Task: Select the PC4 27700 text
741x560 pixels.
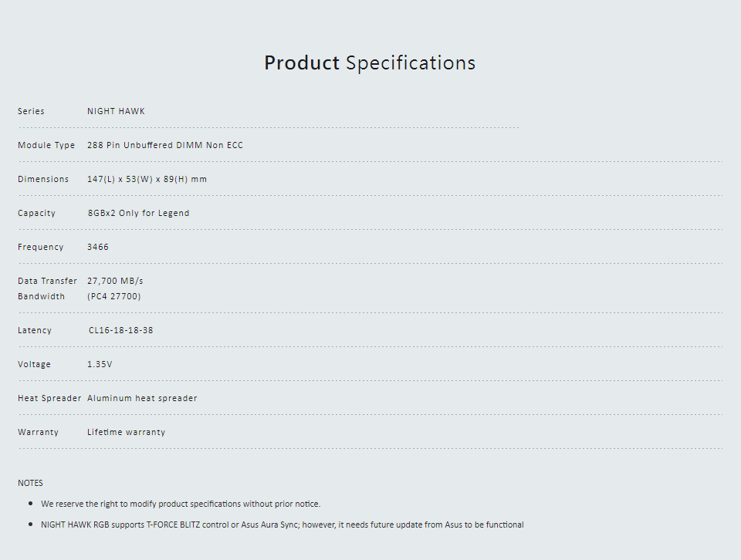Action: 114,296
